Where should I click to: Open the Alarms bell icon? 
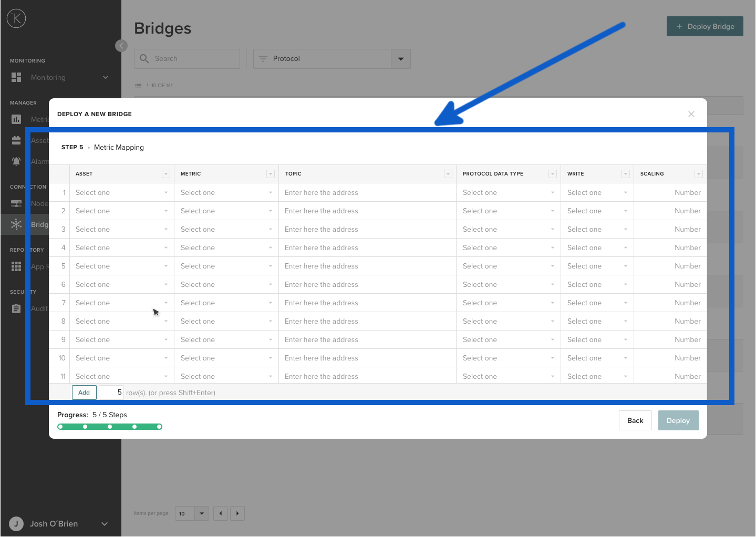click(x=16, y=161)
